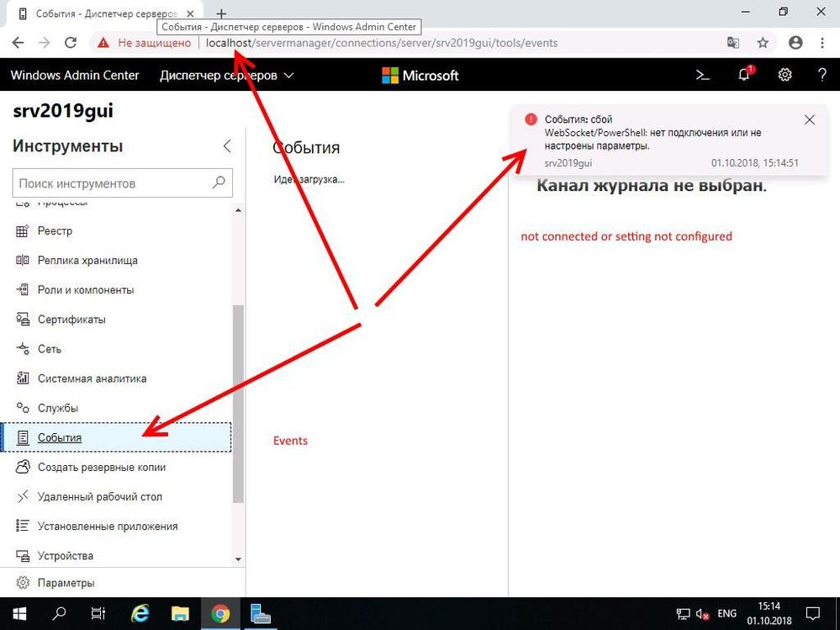This screenshot has height=630, width=840.
Task: Click the Registry (Реестр) icon
Action: 23,231
